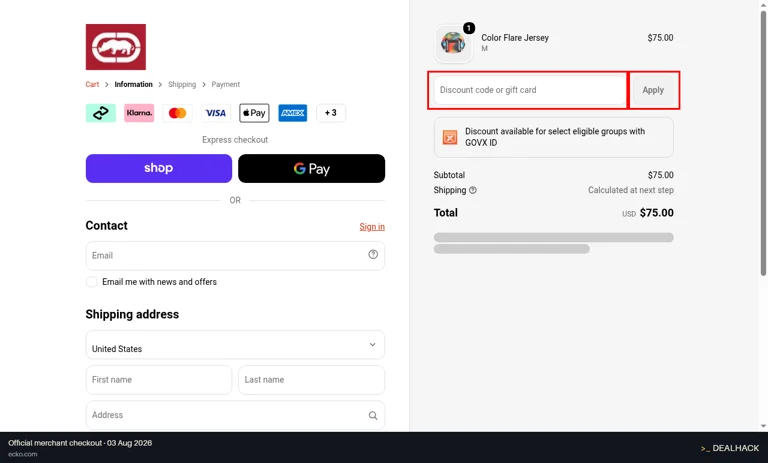This screenshot has width=768, height=463.
Task: Click the Klarna payment icon
Action: [x=139, y=113]
